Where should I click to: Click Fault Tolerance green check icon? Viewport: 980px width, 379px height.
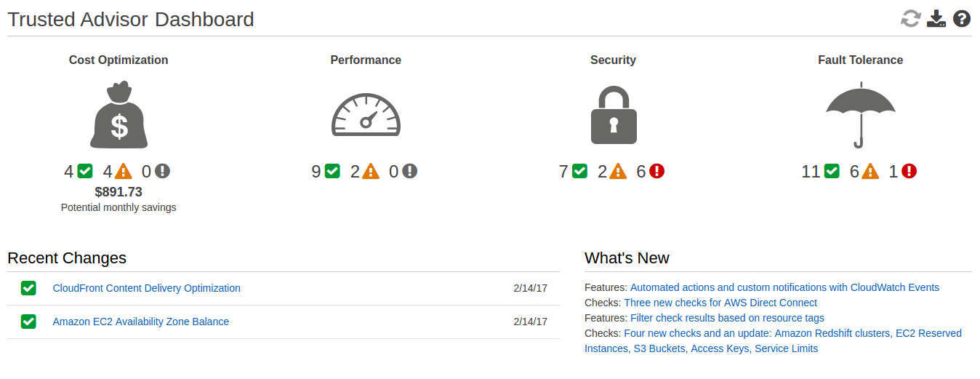[x=832, y=172]
